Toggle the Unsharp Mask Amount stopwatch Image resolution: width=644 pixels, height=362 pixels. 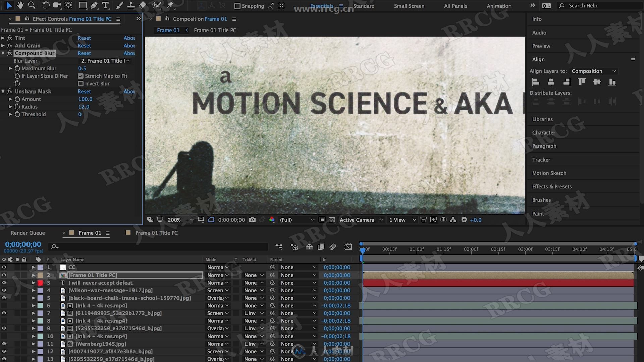click(17, 99)
